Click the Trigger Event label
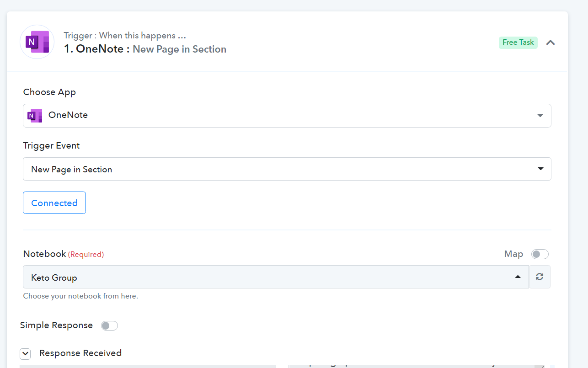Screen dimensions: 588x368 [51, 146]
